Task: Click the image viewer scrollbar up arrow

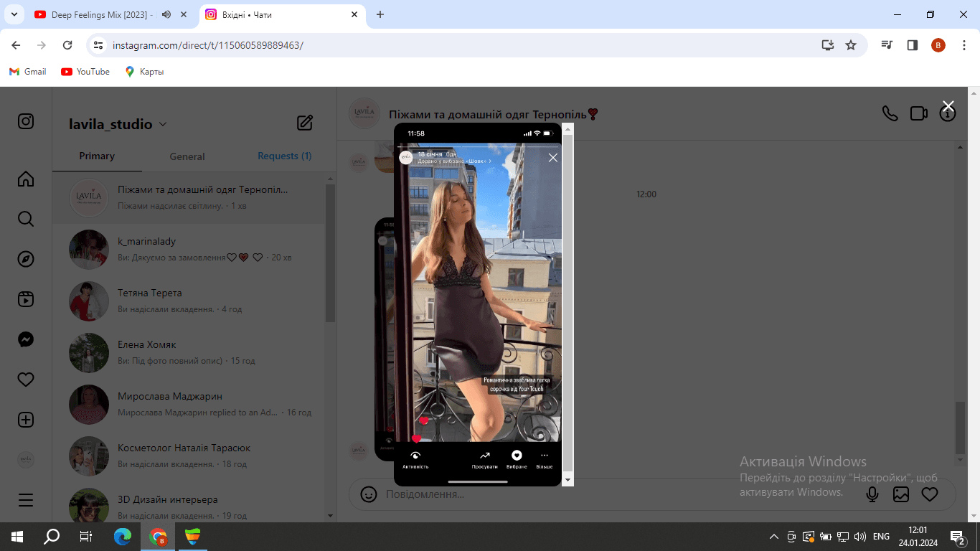Action: pos(568,129)
